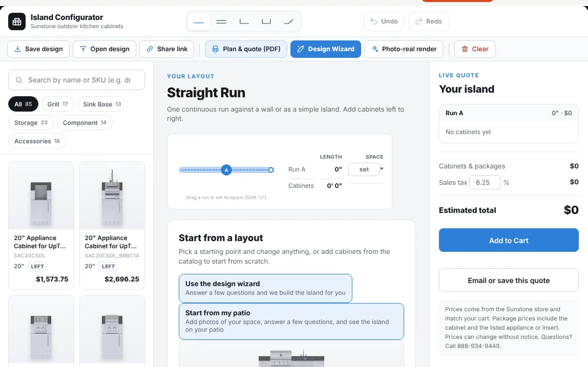Filter catalog to All 85

click(x=23, y=104)
